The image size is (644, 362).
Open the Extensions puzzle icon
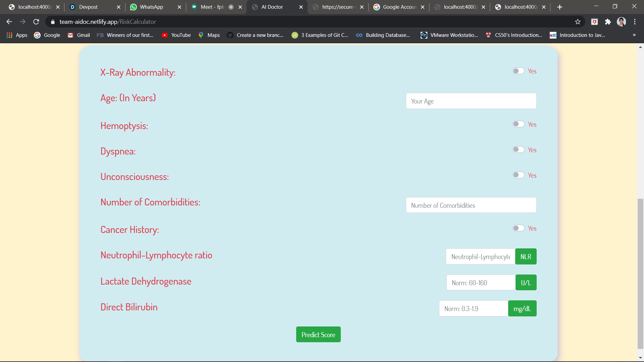tap(608, 22)
